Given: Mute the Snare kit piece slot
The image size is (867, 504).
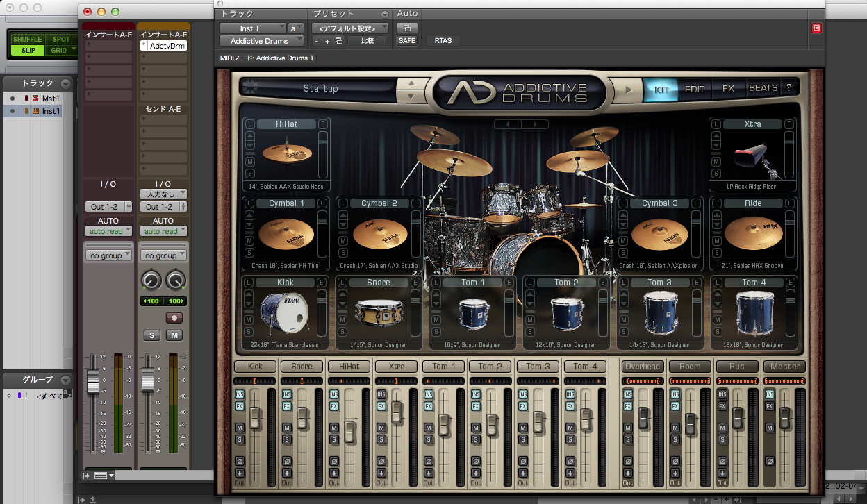Looking at the screenshot, I should 343,320.
